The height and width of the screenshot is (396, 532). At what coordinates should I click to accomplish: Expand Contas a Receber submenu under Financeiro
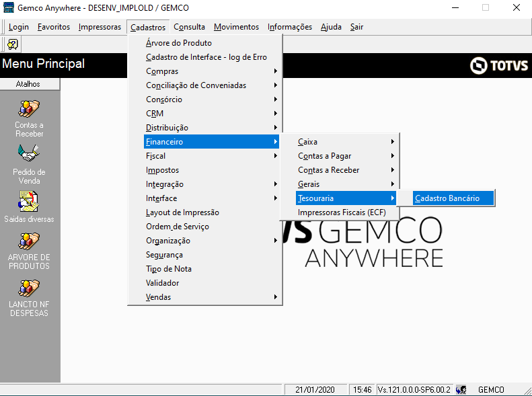(x=346, y=170)
